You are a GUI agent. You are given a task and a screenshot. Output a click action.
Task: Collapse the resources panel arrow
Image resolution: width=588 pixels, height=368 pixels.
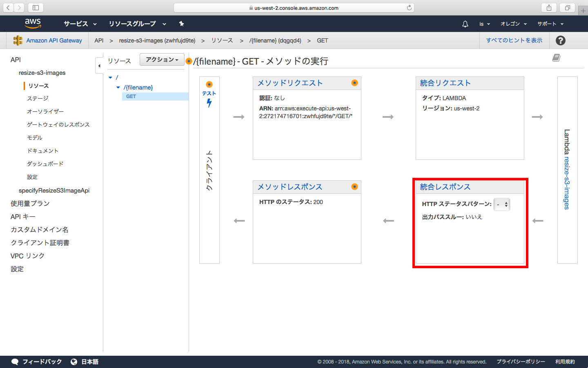(99, 65)
